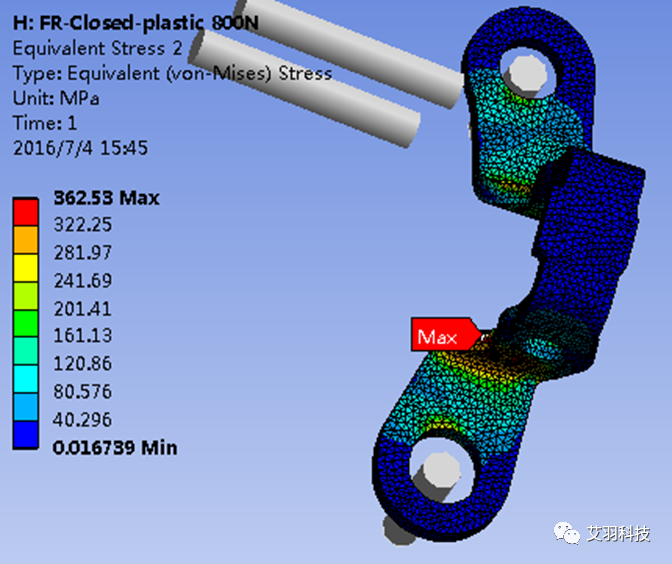
Task: Select the dark blue legend band
Action: pos(26,435)
